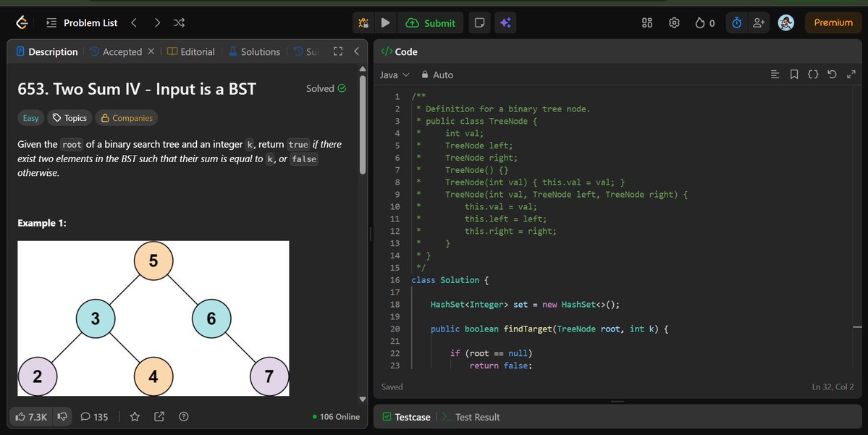Open the layout manager grid icon
Viewport: 868px width, 435px height.
[x=646, y=22]
